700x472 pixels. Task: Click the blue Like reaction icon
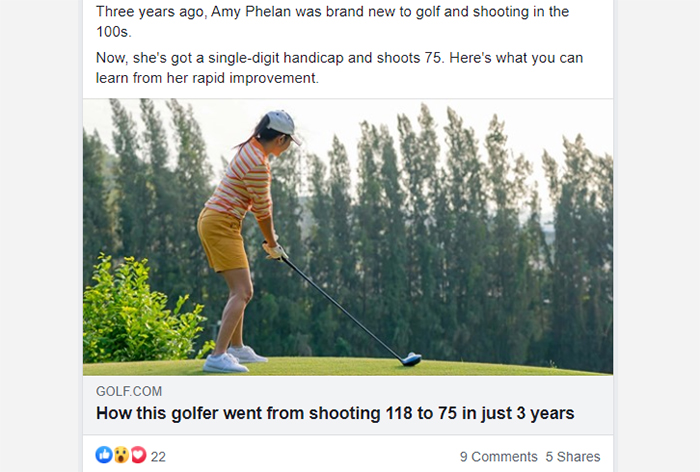click(104, 455)
